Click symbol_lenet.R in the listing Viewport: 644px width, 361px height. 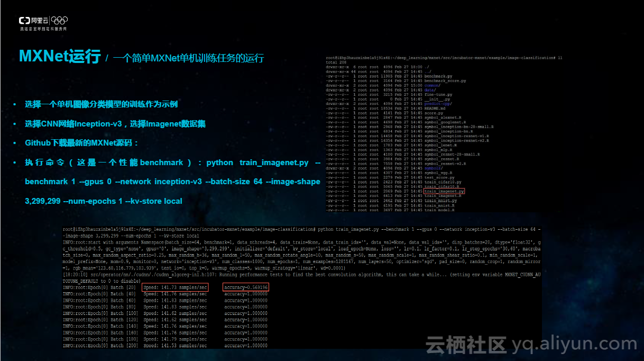coord(440,145)
